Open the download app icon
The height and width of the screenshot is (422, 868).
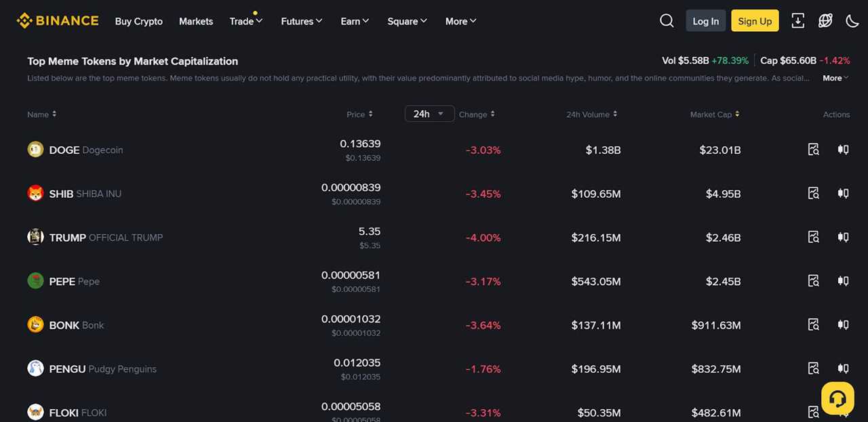pos(797,21)
